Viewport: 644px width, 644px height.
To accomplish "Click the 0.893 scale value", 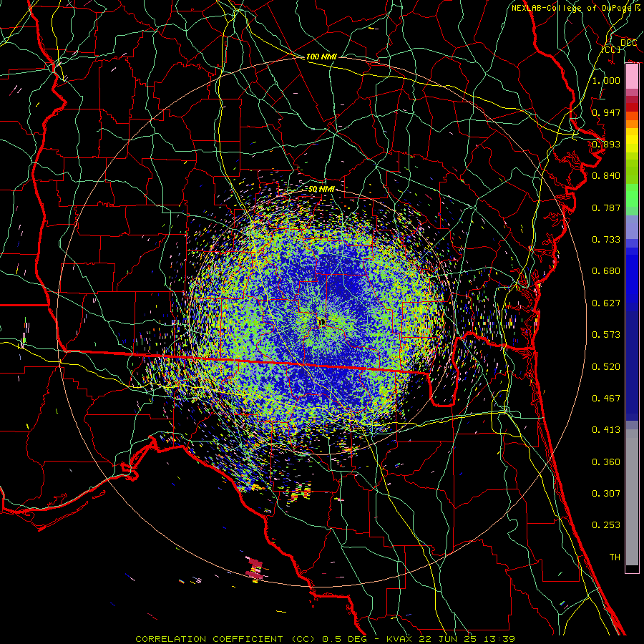I will click(x=606, y=144).
